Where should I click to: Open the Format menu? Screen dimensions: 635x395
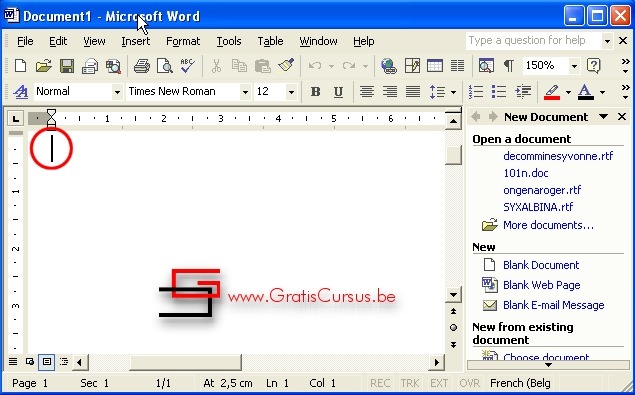183,41
